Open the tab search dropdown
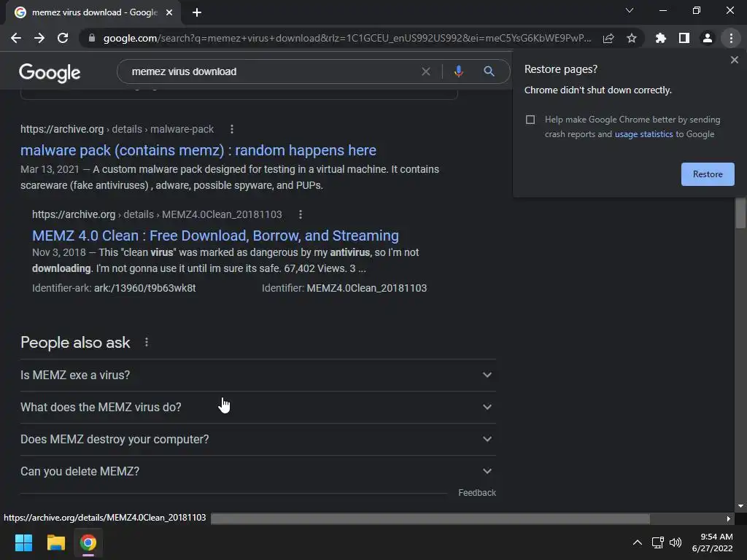 [630, 10]
